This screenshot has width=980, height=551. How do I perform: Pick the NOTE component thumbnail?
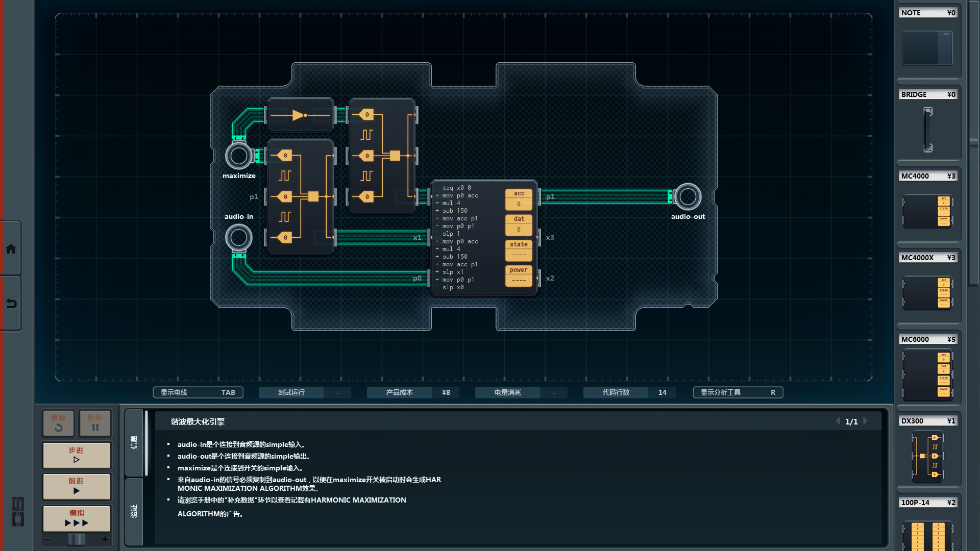coord(927,48)
